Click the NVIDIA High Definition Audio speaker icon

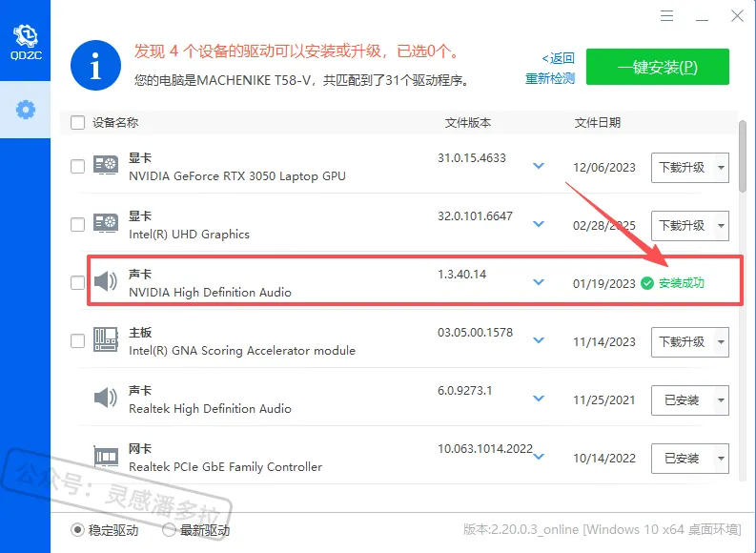pyautogui.click(x=105, y=280)
